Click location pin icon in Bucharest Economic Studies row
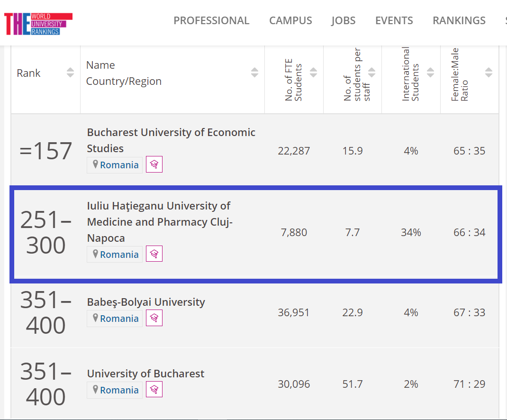Screen dimensions: 507x420 95,164
